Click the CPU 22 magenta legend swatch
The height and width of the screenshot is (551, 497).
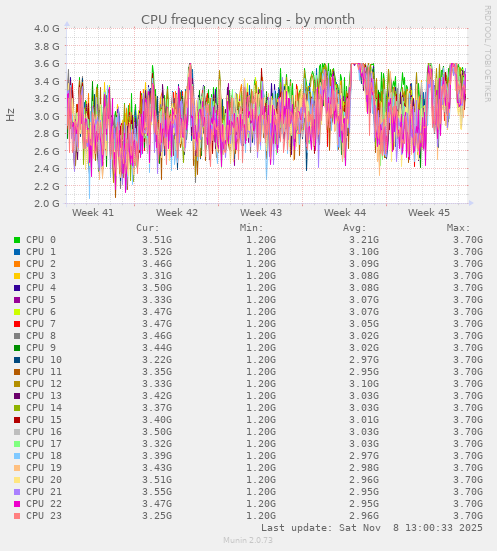coord(17,504)
